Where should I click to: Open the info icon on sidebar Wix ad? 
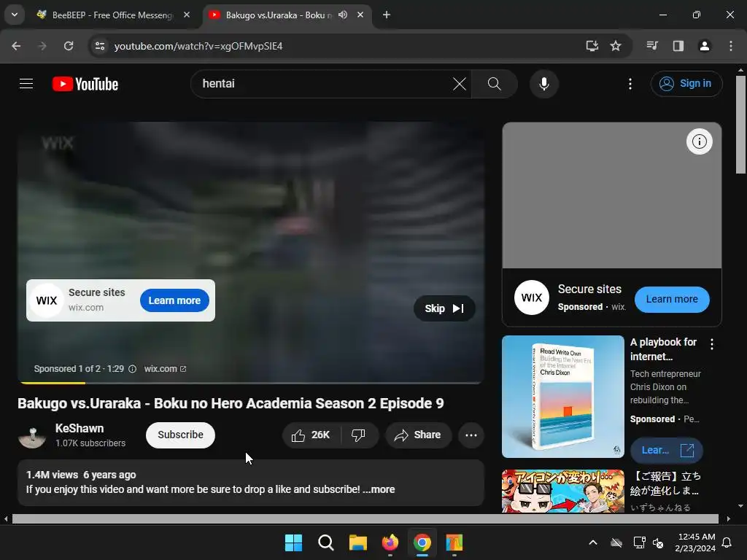[699, 141]
